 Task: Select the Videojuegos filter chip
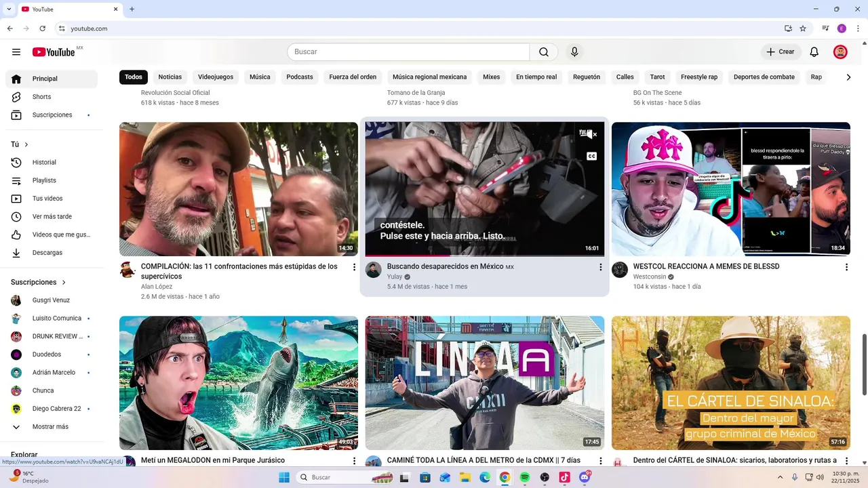point(216,77)
